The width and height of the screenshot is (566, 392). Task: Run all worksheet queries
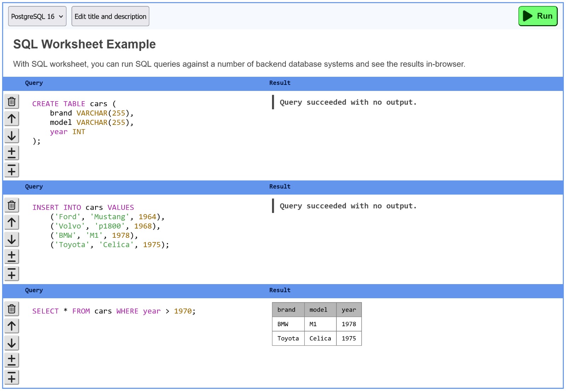coord(538,16)
